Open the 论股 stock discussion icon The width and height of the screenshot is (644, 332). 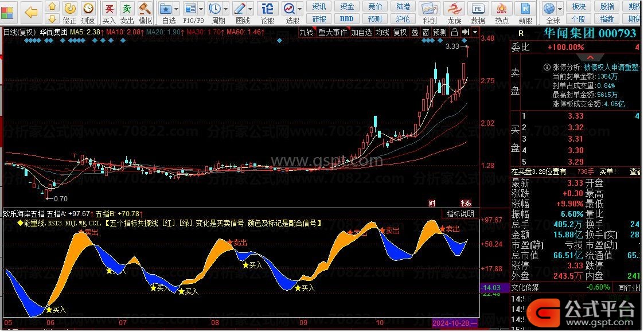(x=268, y=12)
